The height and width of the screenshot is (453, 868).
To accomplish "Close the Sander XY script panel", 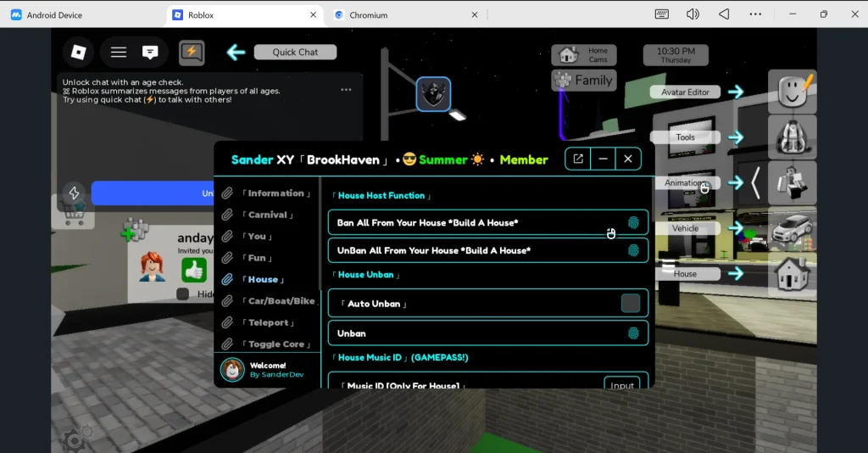I will pyautogui.click(x=628, y=159).
